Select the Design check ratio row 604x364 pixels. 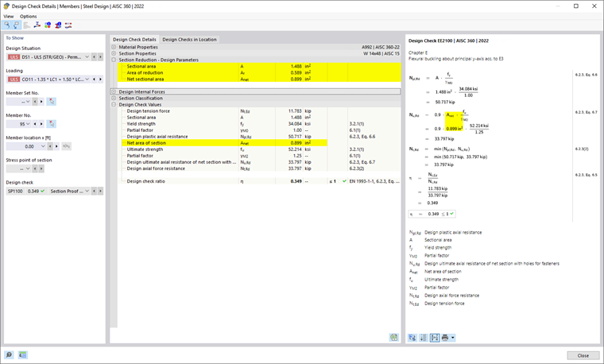pos(259,181)
